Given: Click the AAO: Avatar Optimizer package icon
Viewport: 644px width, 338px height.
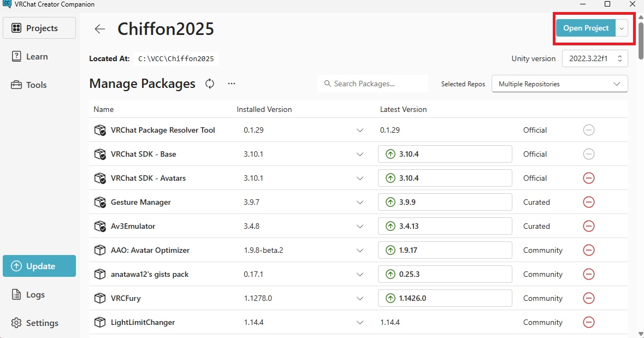Looking at the screenshot, I should pos(100,250).
